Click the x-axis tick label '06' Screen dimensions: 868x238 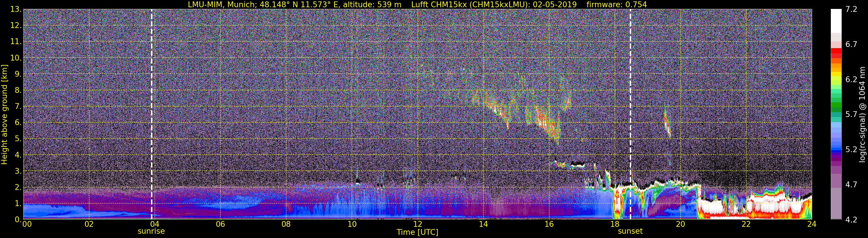tap(220, 224)
